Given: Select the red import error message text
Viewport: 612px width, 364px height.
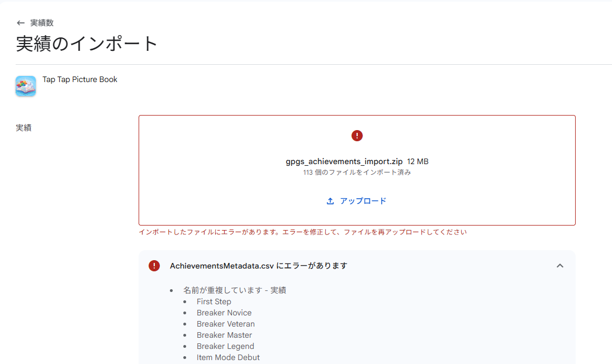Looking at the screenshot, I should pyautogui.click(x=302, y=232).
